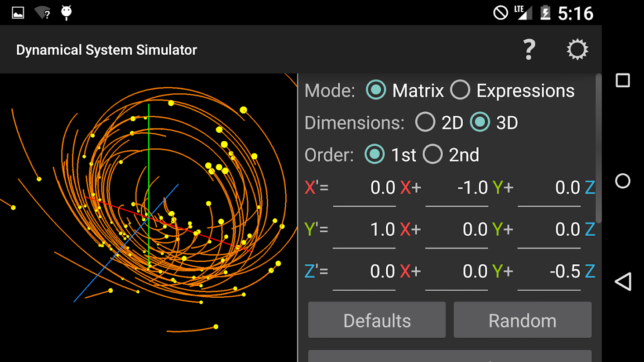Tap the battery icon in status bar

click(x=545, y=13)
